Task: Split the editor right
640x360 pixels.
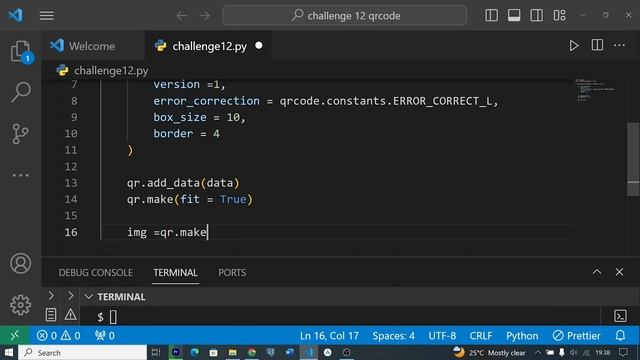Action: 597,45
